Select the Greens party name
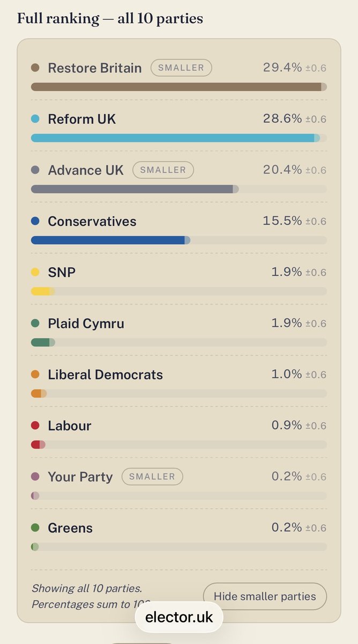The height and width of the screenshot is (644, 358). 70,528
